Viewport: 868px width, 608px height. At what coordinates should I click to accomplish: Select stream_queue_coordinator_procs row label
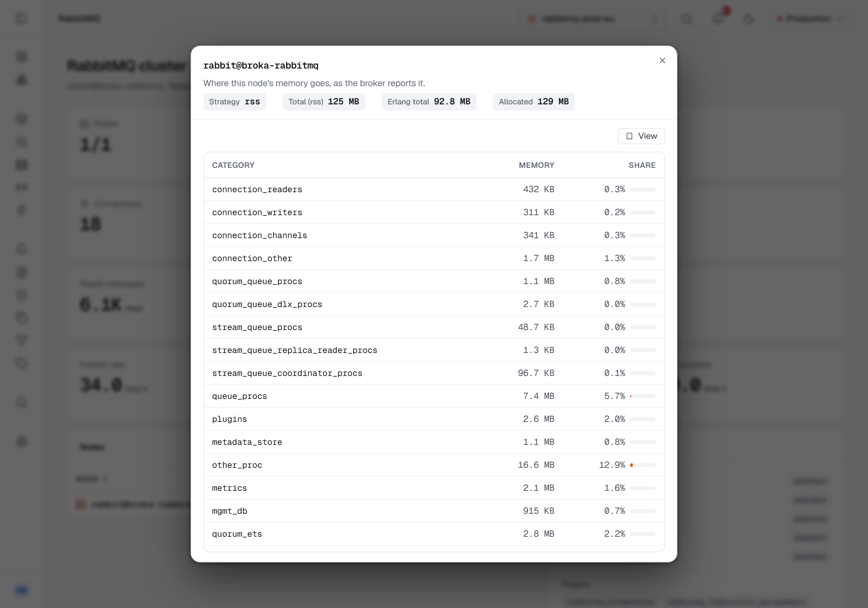[x=287, y=373]
